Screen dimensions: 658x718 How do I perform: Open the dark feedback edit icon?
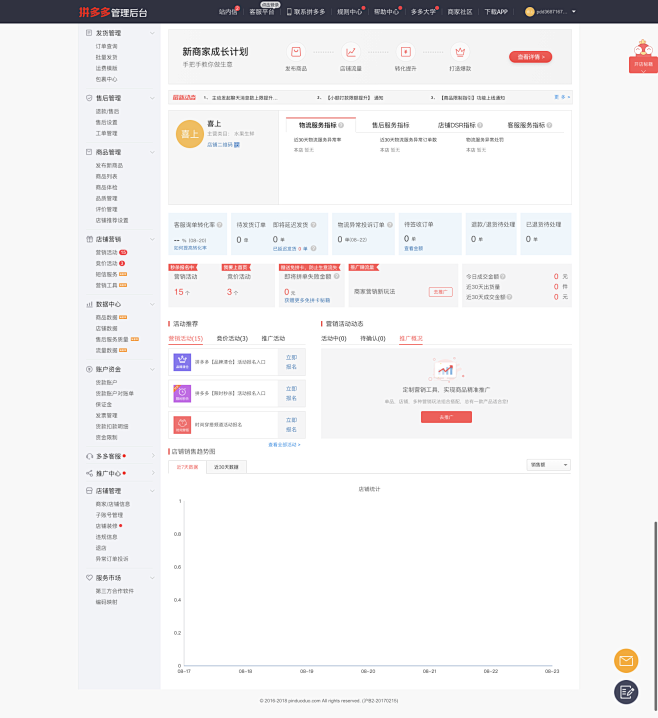(x=626, y=691)
